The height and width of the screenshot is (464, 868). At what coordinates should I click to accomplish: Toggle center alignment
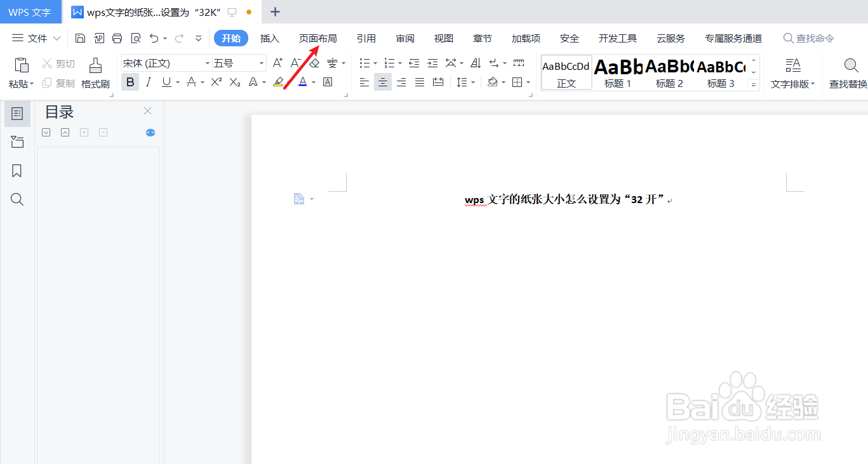(383, 82)
